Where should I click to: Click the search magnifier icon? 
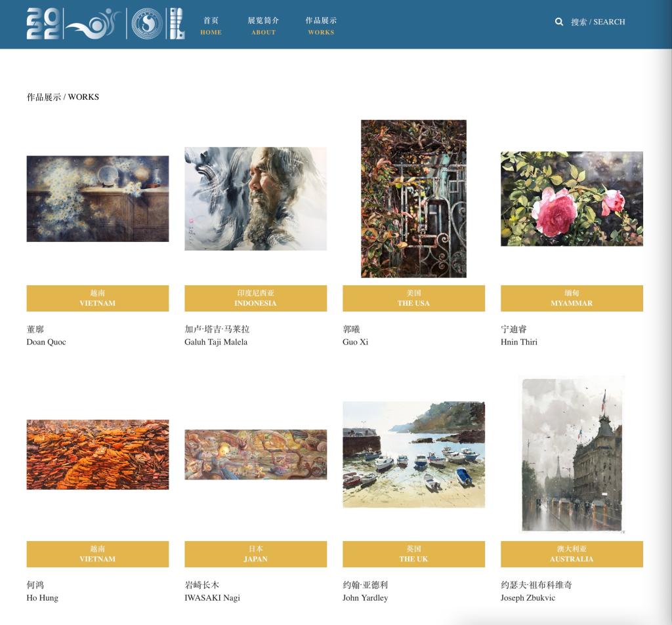[x=559, y=22]
